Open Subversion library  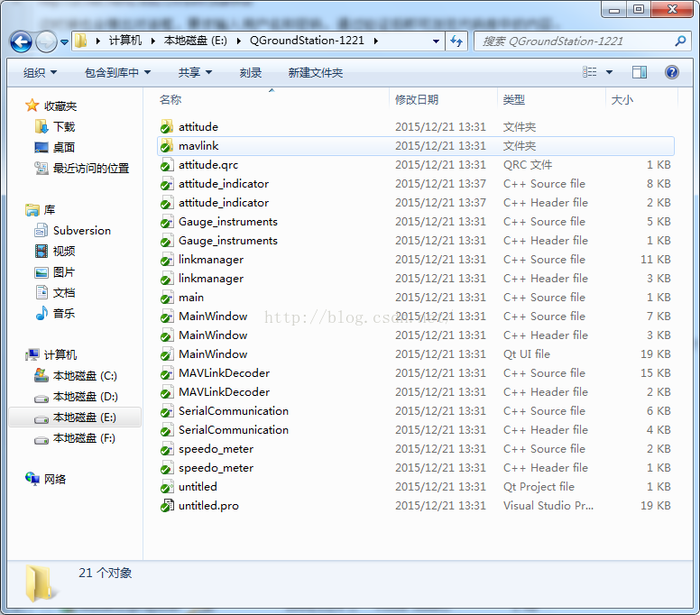82,230
